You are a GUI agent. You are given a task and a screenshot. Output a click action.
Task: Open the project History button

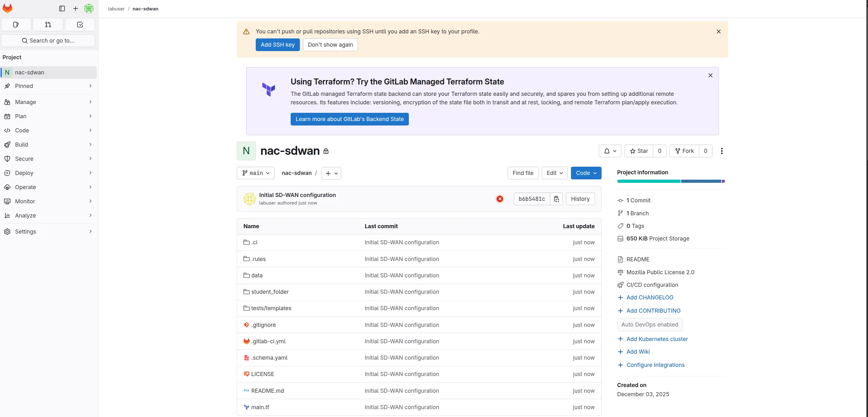point(580,199)
